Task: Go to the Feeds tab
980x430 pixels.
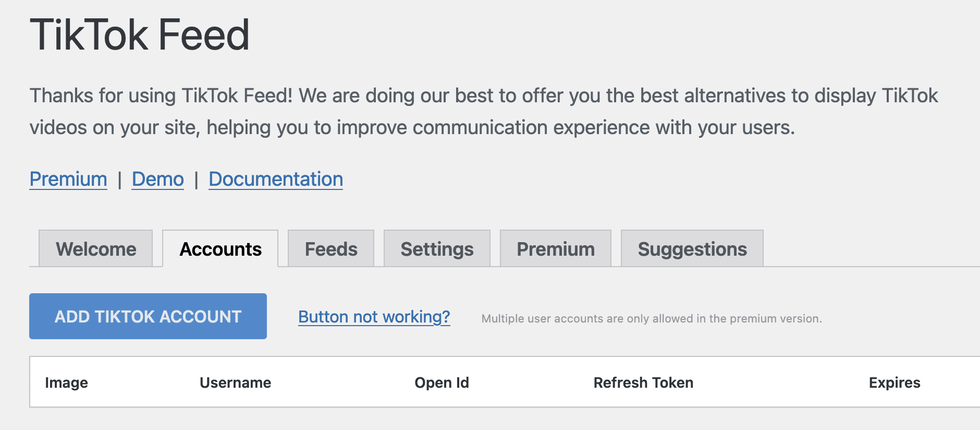Action: click(331, 249)
